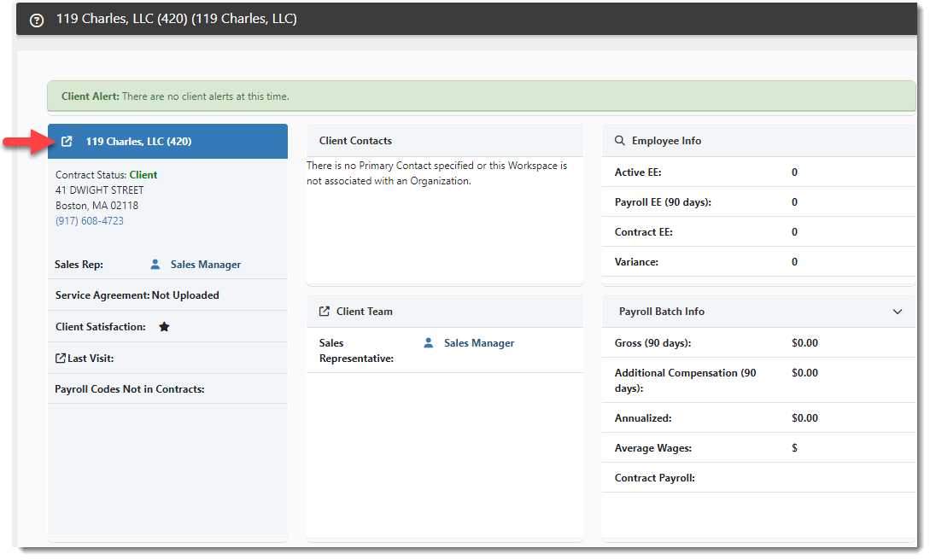Click the Sales Rep label

pos(79,265)
